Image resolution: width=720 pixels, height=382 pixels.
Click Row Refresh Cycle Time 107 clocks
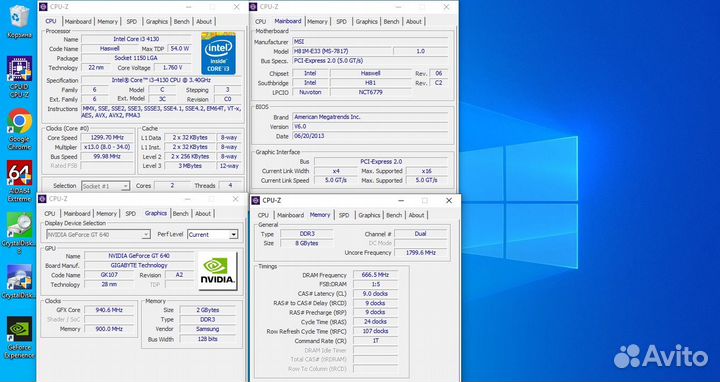tap(375, 331)
